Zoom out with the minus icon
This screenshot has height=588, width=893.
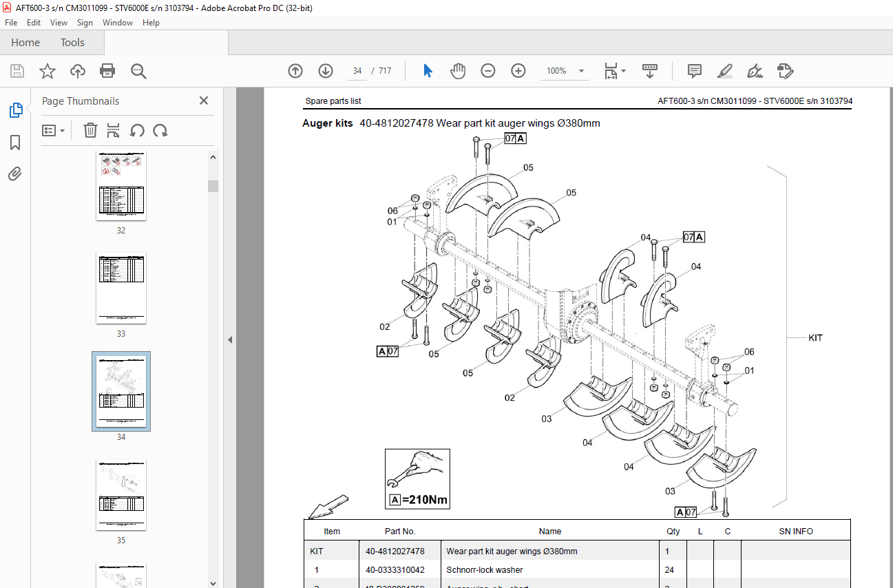(488, 71)
